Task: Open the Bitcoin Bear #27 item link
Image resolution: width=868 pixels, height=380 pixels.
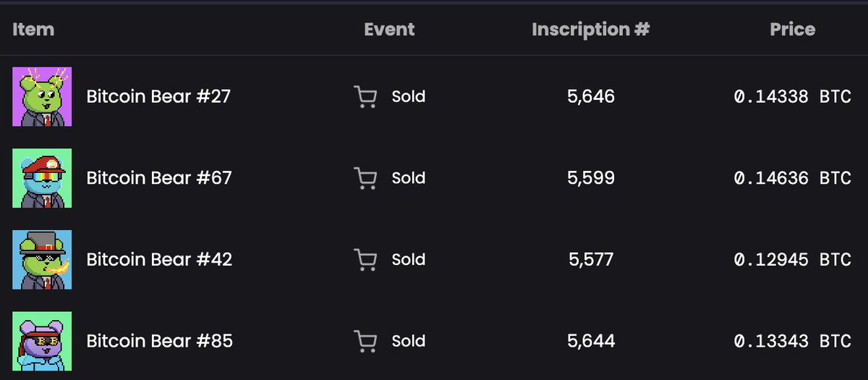Action: point(158,97)
